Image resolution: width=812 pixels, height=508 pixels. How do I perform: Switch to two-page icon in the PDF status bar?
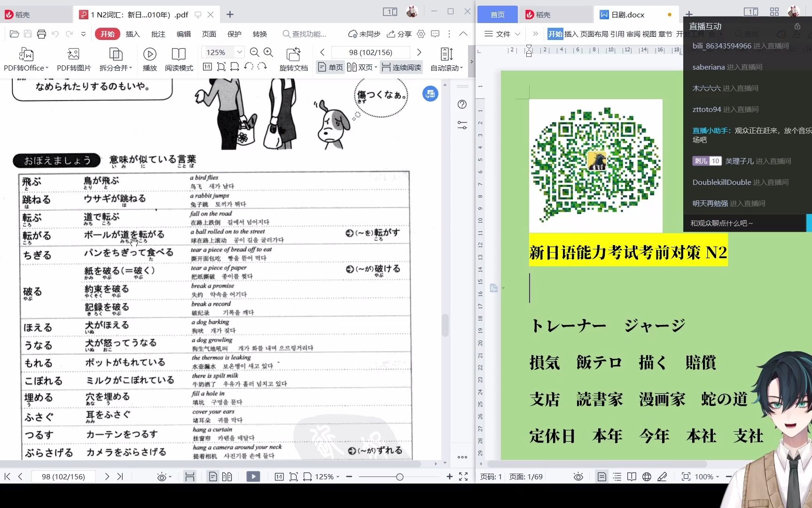click(x=227, y=476)
